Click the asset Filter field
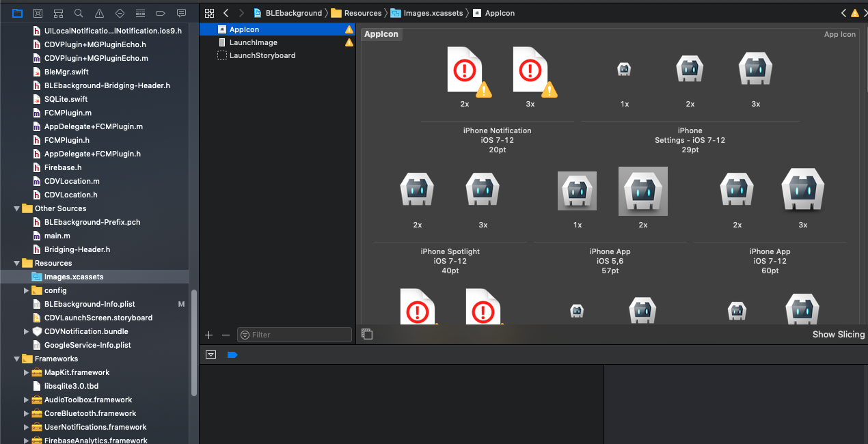Image resolution: width=868 pixels, height=444 pixels. click(295, 335)
